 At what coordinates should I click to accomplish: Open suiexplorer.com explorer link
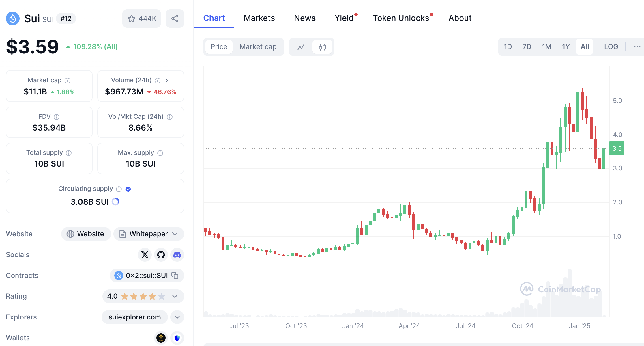(x=135, y=317)
